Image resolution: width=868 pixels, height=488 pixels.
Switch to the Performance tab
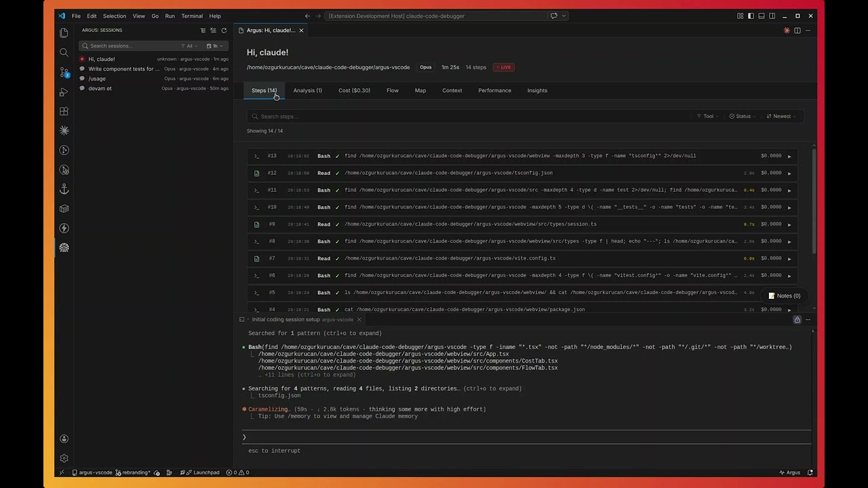point(494,90)
